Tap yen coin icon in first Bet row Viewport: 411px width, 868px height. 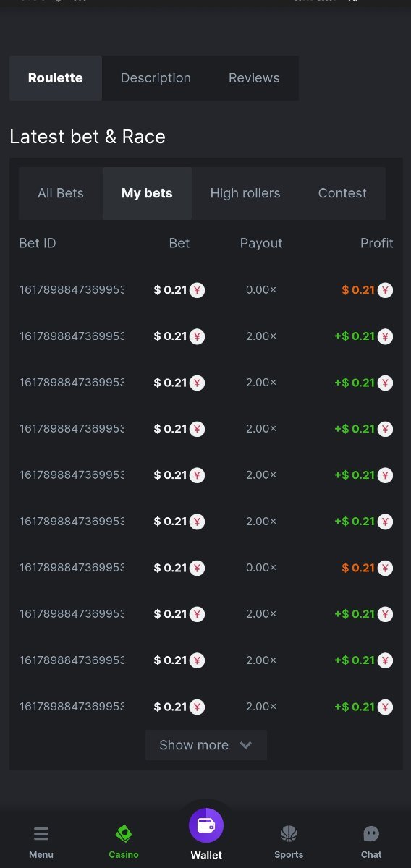[x=197, y=290]
